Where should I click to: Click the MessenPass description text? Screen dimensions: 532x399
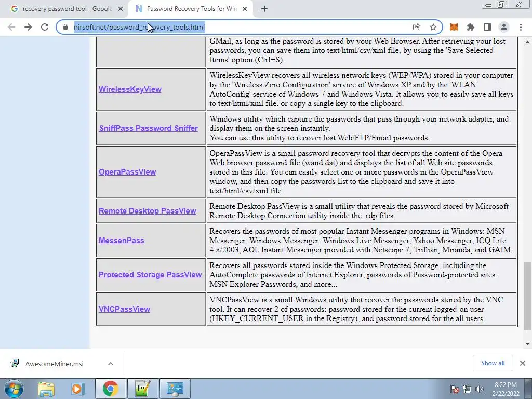click(361, 241)
